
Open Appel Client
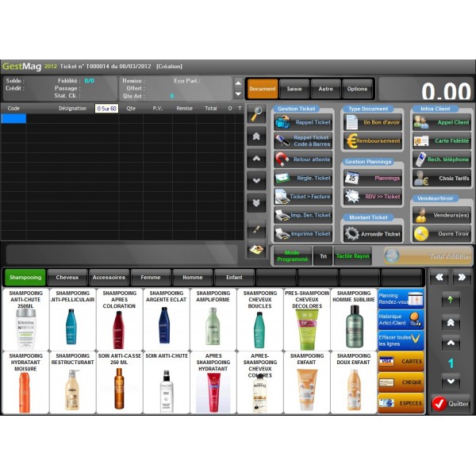pos(442,122)
